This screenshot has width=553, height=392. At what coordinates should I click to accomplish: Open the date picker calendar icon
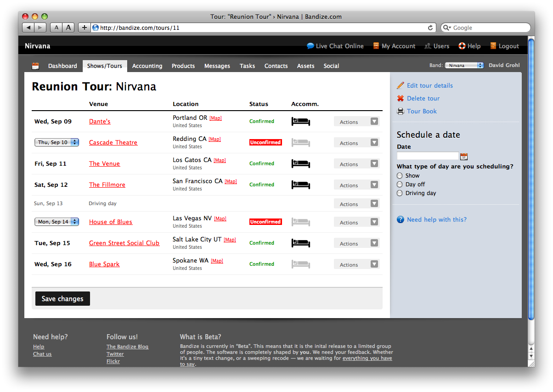tap(464, 156)
